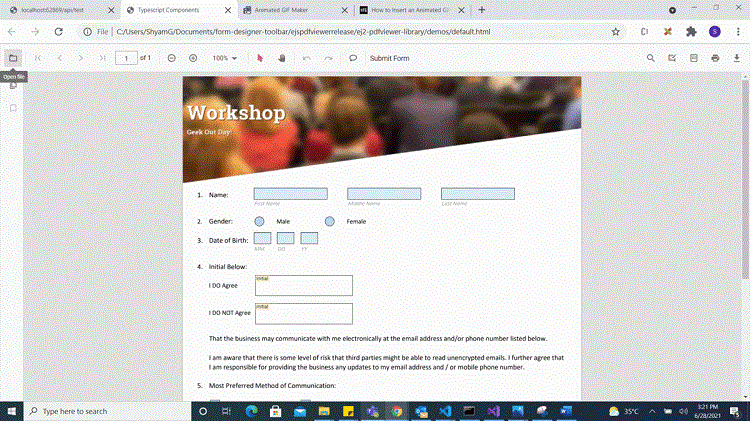Go to next page arrow
The height and width of the screenshot is (421, 750).
click(x=80, y=58)
